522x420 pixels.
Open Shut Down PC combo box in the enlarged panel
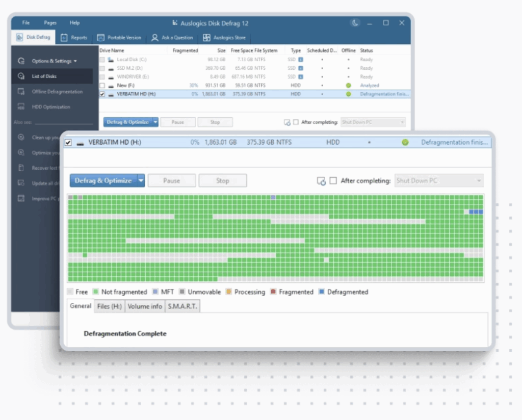pyautogui.click(x=438, y=180)
